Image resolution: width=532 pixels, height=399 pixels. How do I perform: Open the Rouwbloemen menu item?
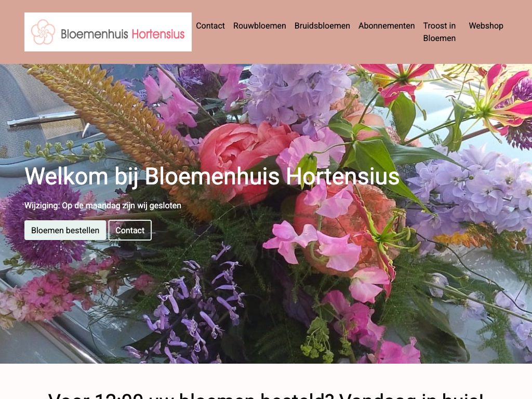(x=260, y=26)
